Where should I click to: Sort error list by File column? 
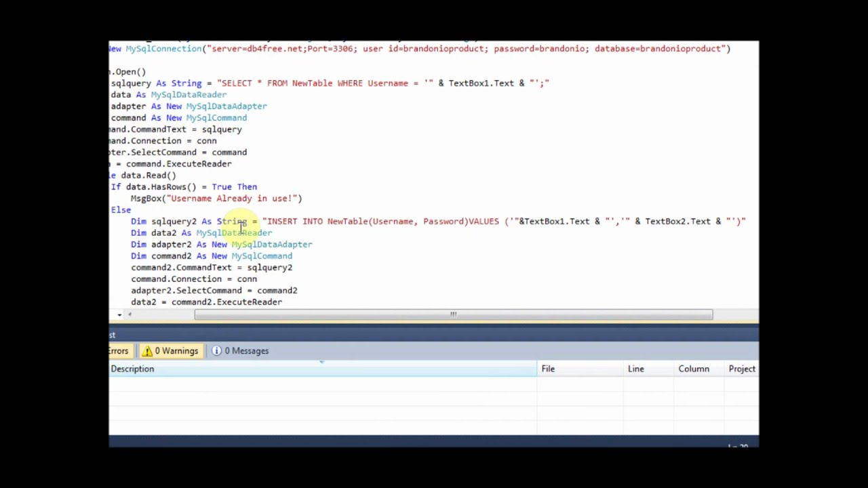click(x=580, y=369)
